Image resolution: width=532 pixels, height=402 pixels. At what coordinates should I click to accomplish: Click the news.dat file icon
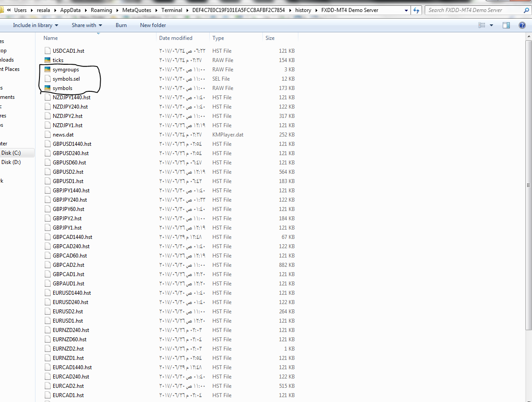tap(47, 134)
